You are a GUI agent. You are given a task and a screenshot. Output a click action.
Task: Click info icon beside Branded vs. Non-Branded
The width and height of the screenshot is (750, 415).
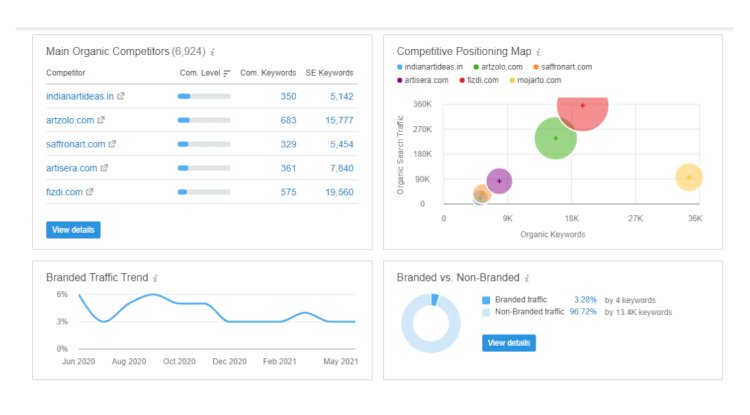coord(527,278)
